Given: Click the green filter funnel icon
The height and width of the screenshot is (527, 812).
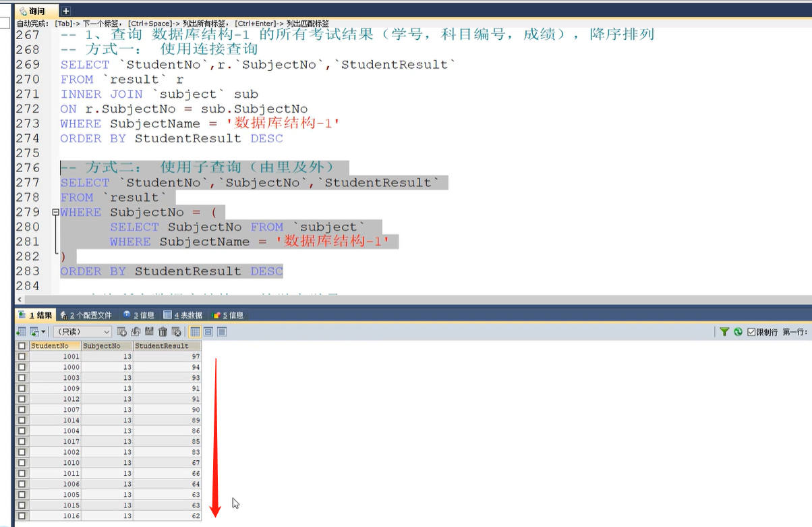Looking at the screenshot, I should tap(724, 332).
